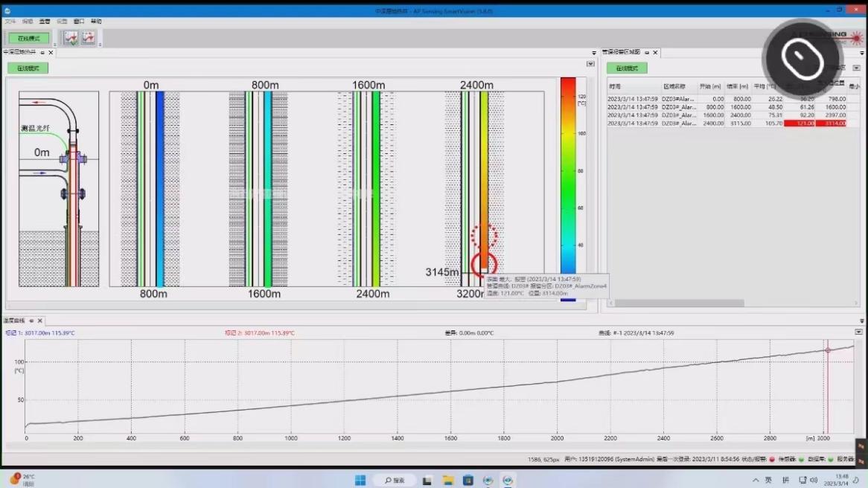Click the second red chart toolbar icon
Viewport: 868px width, 488px height.
pos(89,38)
